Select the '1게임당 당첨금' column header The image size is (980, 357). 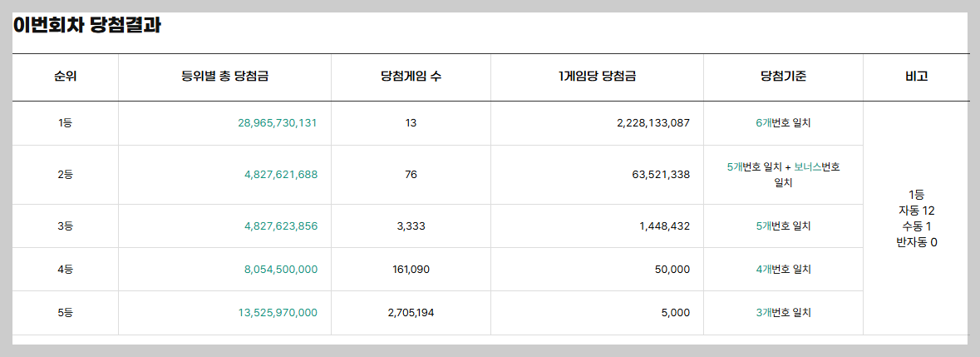[x=597, y=77]
